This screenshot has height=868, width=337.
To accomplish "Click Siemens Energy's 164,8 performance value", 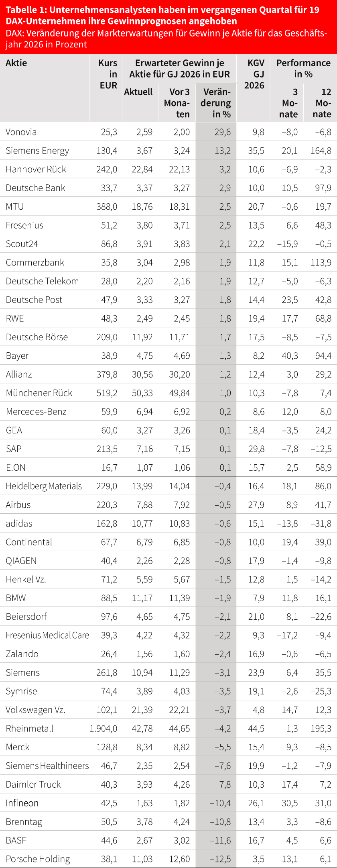I will (321, 151).
